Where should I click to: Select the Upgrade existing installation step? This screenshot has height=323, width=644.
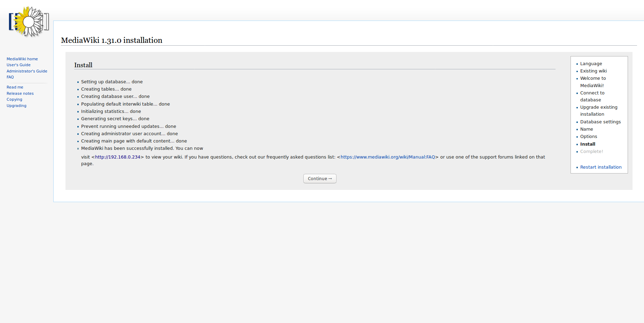(599, 111)
